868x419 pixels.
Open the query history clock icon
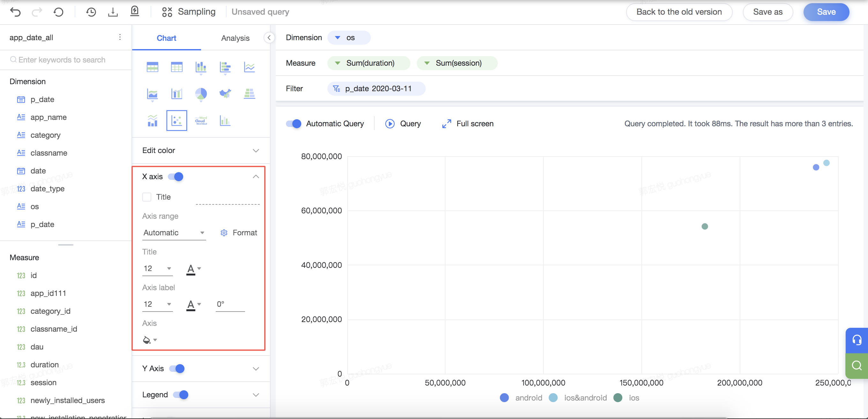(x=91, y=12)
